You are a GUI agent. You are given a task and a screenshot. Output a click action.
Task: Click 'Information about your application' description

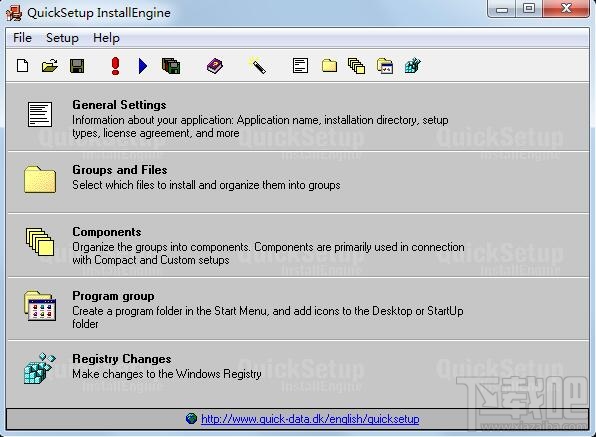[260, 127]
